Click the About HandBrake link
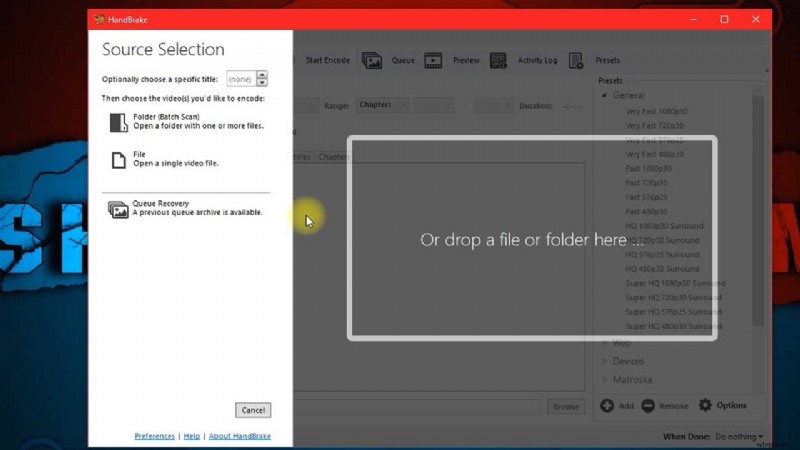This screenshot has height=450, width=800. point(238,436)
